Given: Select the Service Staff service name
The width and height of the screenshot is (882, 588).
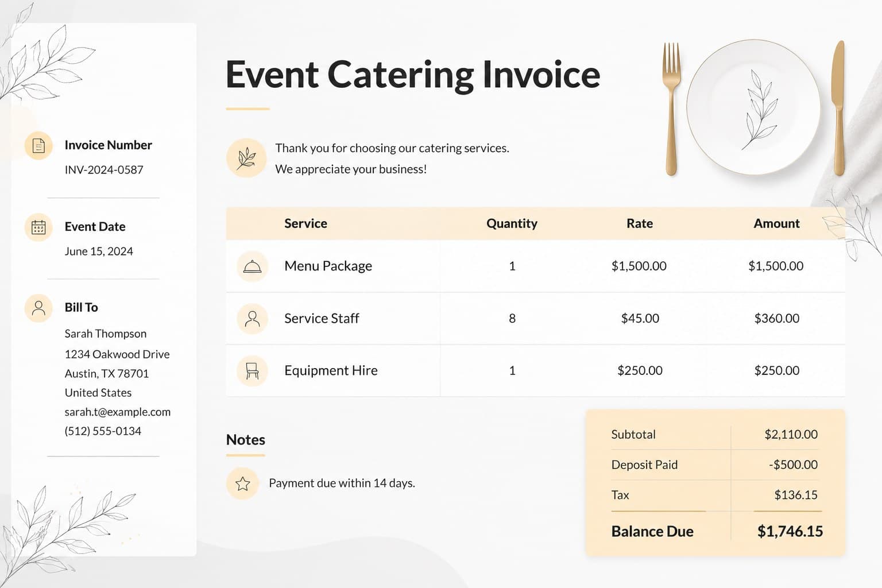Looking at the screenshot, I should pos(322,318).
